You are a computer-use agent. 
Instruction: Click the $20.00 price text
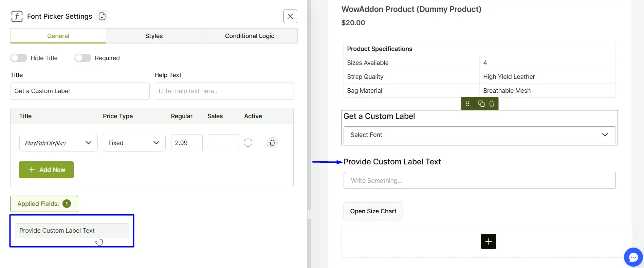pos(353,23)
